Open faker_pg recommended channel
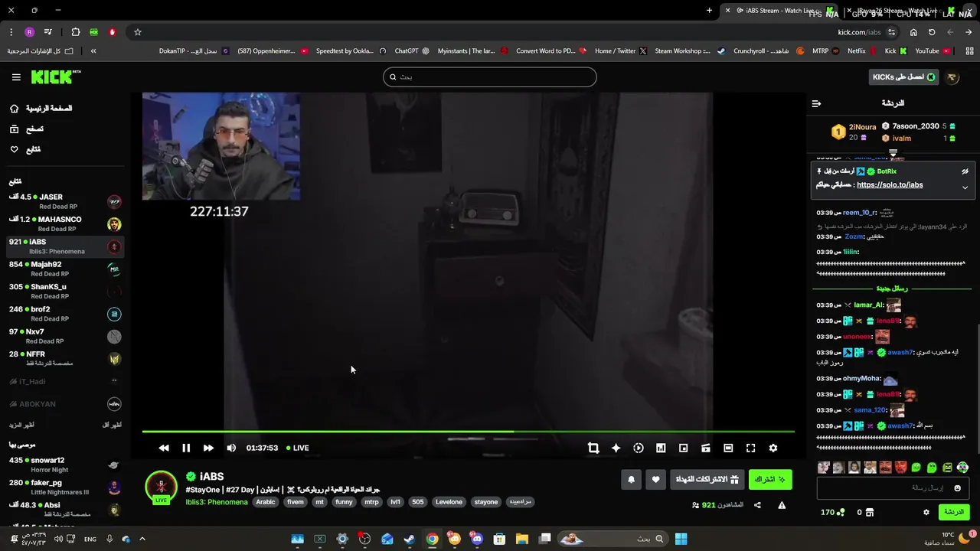Image resolution: width=980 pixels, height=551 pixels. [64, 487]
